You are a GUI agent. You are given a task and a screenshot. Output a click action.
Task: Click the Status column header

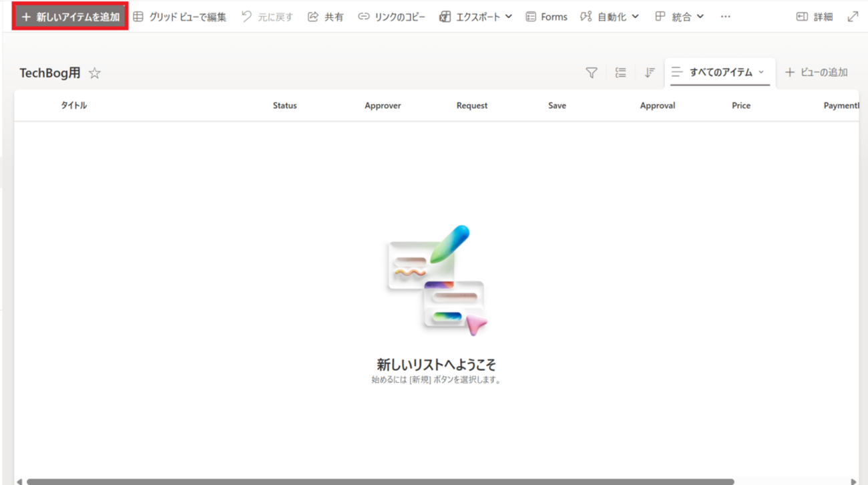(x=285, y=106)
